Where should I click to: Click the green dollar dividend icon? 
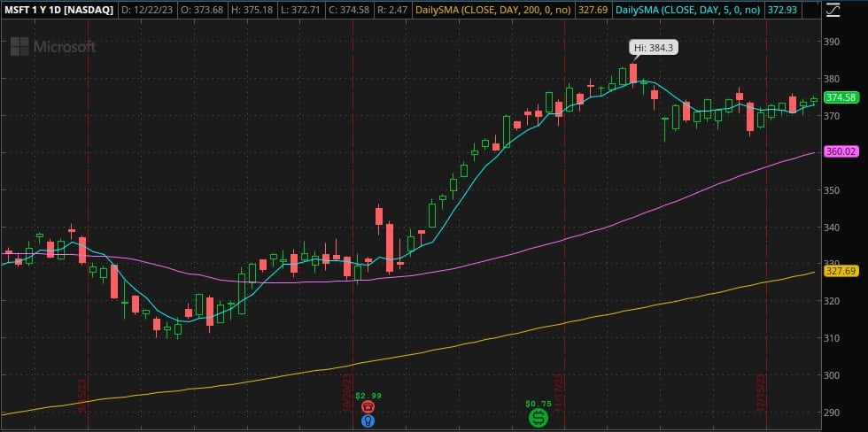point(539,418)
